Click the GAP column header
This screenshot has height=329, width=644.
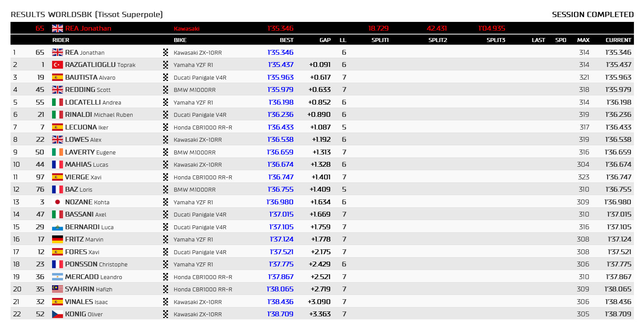[x=325, y=40]
